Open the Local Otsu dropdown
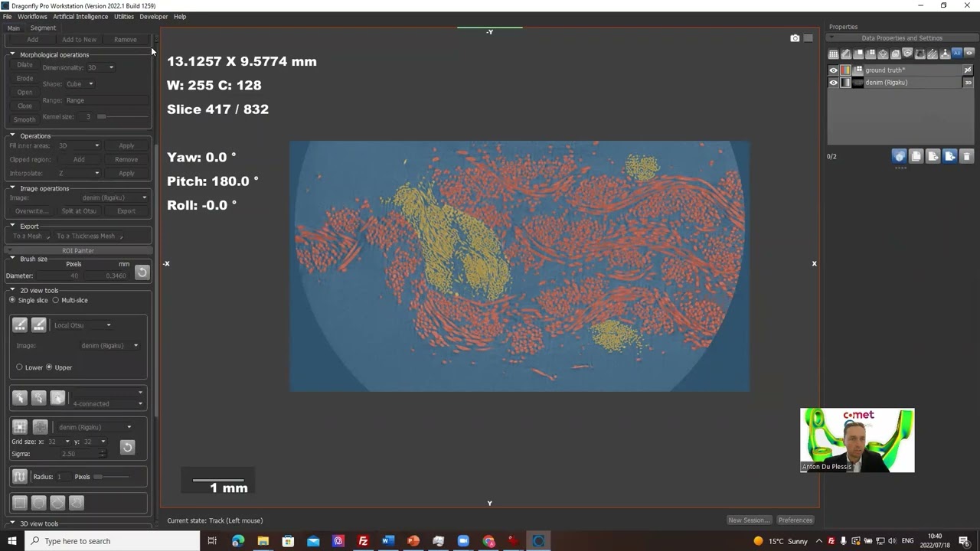Screen dimensions: 980x551 coord(83,325)
